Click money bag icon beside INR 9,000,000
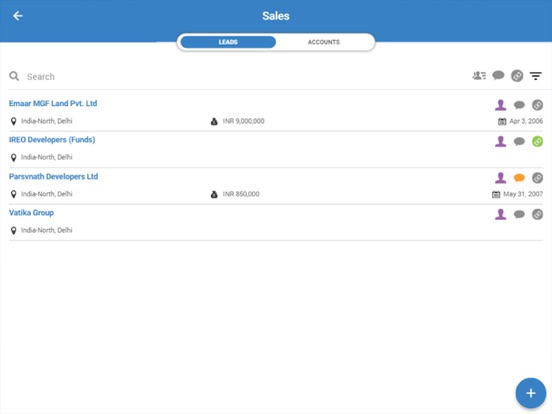This screenshot has width=552, height=414. [214, 121]
